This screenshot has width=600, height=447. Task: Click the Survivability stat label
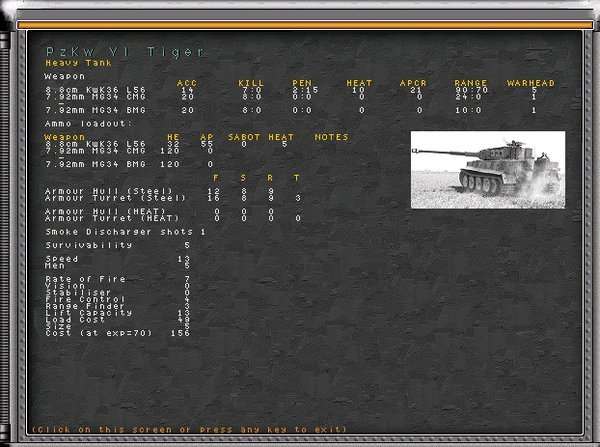pos(89,245)
